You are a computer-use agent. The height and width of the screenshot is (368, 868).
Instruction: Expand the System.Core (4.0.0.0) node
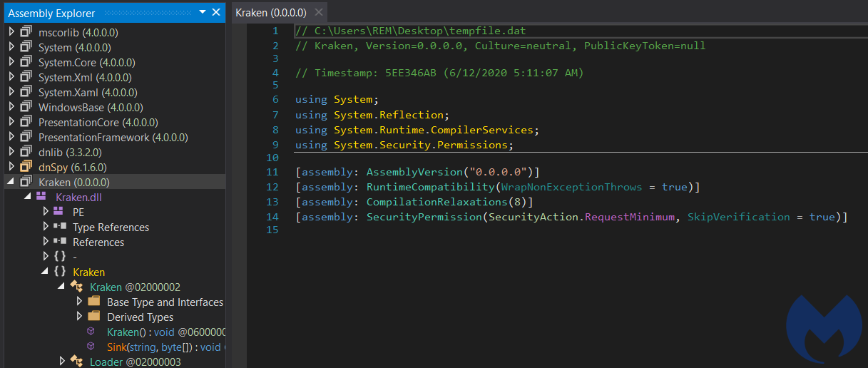pos(11,62)
